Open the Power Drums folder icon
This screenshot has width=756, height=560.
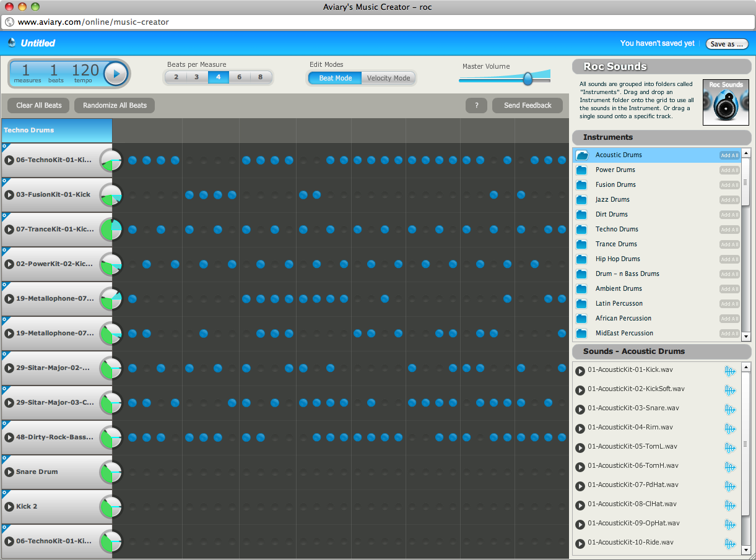coord(581,170)
